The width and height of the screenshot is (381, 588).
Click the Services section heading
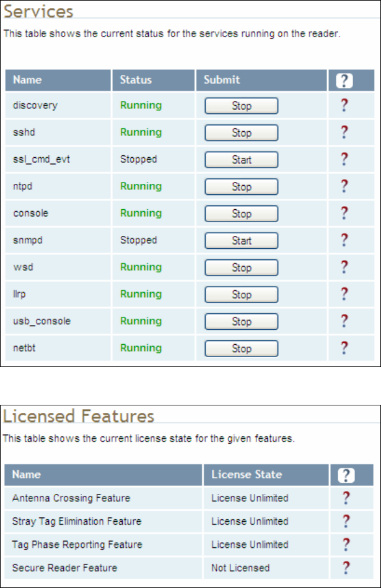[x=38, y=12]
